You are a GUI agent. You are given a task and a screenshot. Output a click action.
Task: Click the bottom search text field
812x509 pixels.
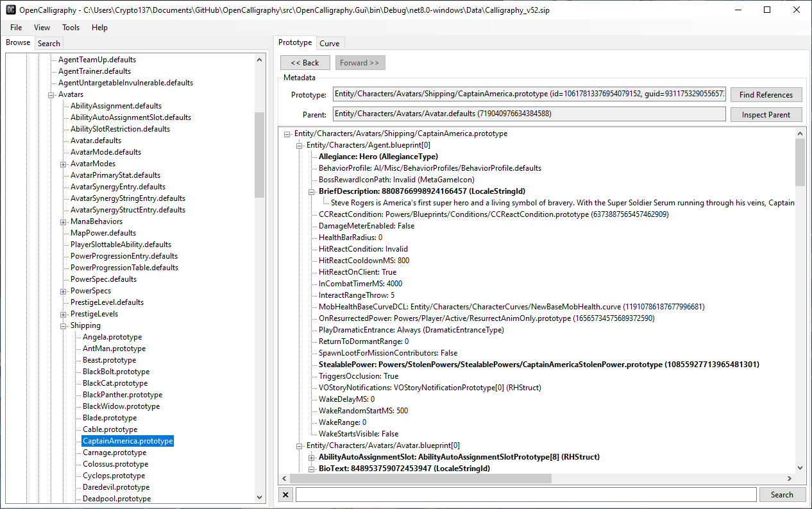click(525, 495)
